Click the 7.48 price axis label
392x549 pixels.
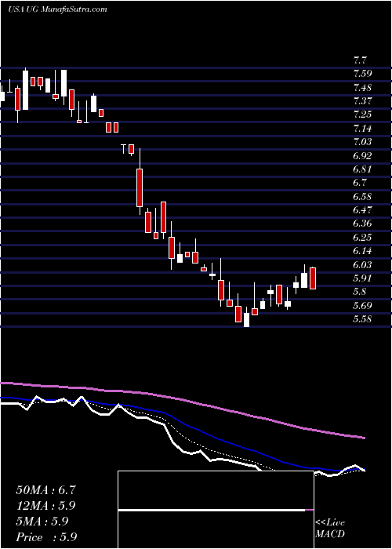tap(362, 88)
